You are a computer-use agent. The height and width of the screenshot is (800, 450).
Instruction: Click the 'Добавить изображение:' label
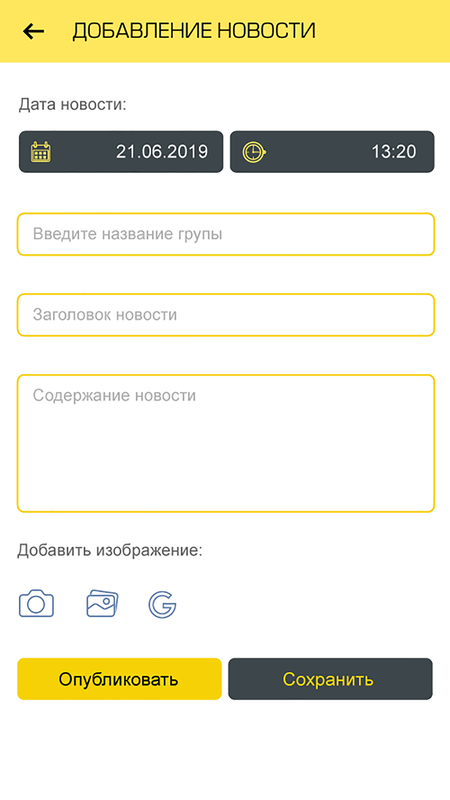[110, 551]
